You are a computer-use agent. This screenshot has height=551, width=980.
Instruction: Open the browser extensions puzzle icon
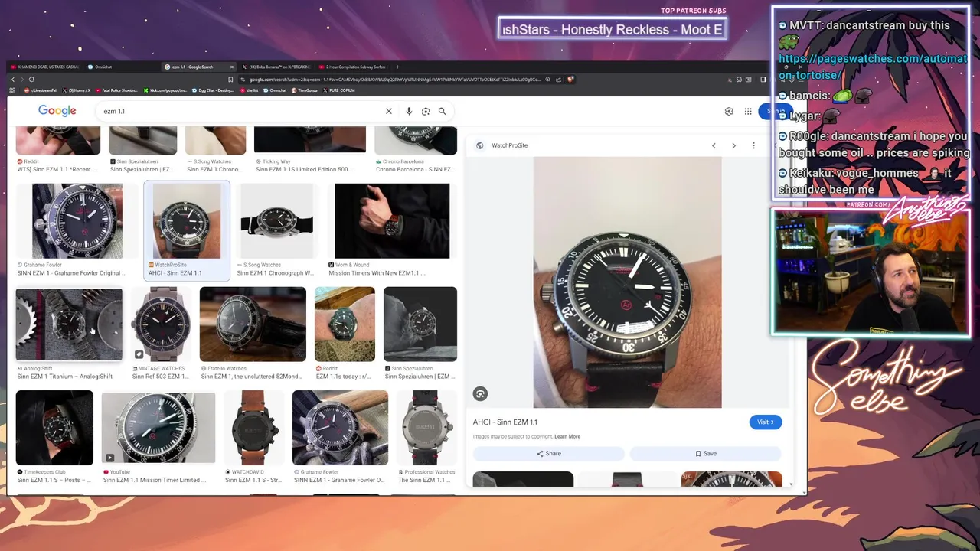tap(739, 80)
